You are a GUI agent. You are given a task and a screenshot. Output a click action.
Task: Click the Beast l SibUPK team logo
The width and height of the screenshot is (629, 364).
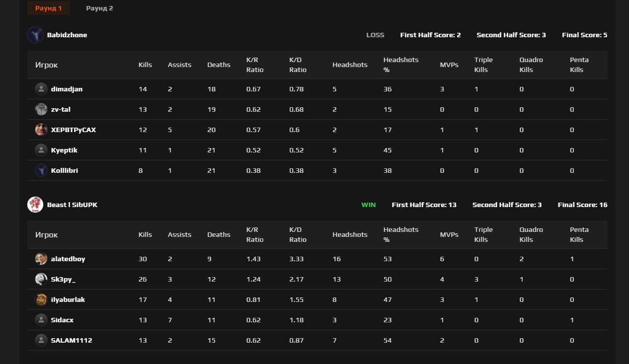coord(35,205)
